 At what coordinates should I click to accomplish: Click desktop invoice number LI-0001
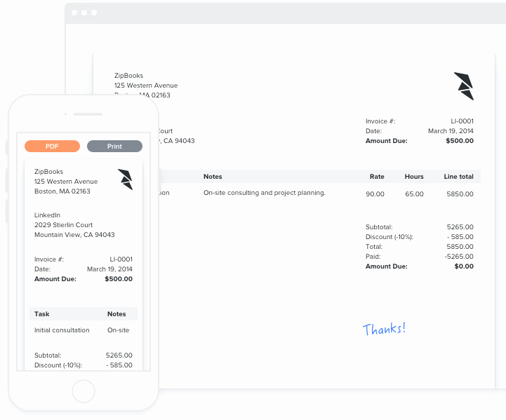[x=462, y=121]
